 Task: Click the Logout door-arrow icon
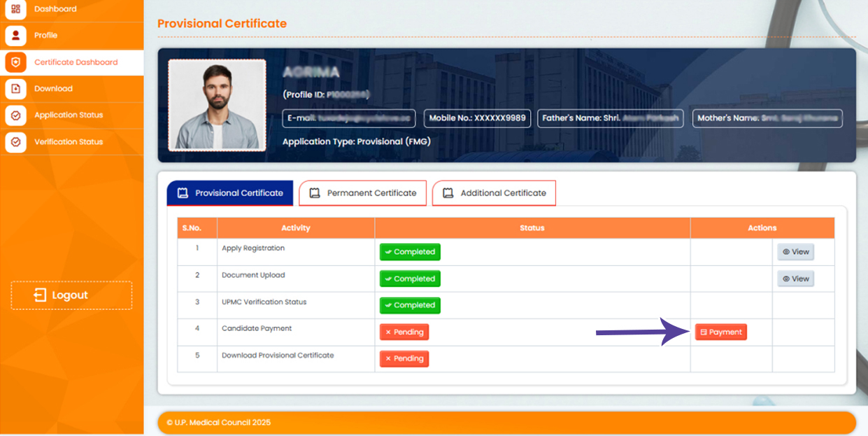click(x=40, y=295)
